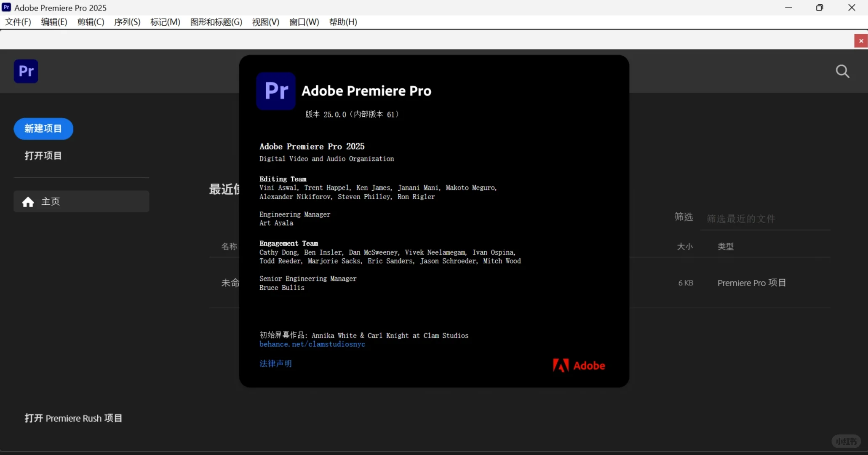This screenshot has width=868, height=455.
Task: Open the 法律声明 legal notices link
Action: point(275,363)
